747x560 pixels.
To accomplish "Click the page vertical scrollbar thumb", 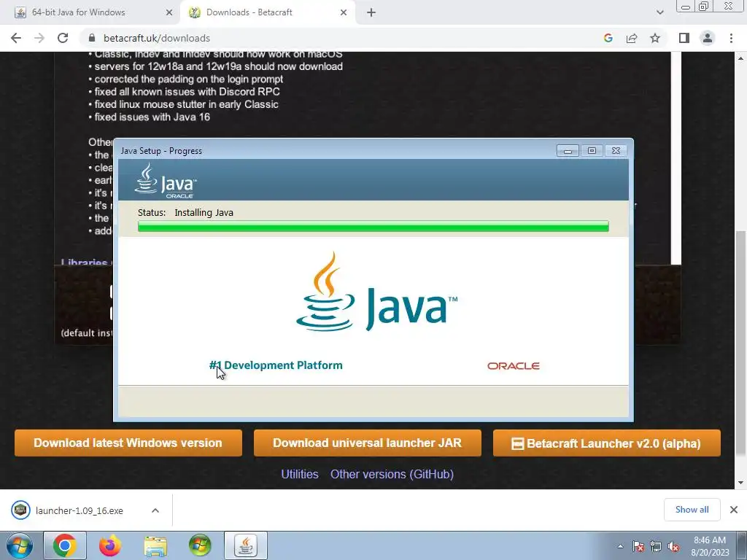I will click(740, 342).
